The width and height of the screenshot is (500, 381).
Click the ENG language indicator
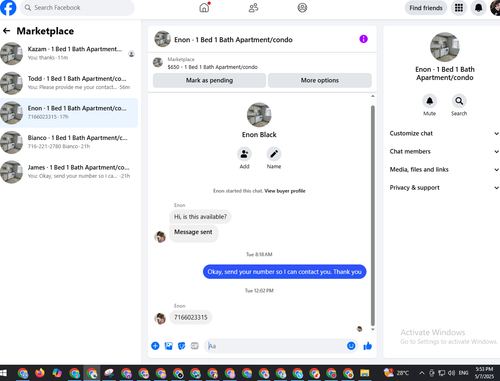pyautogui.click(x=464, y=373)
